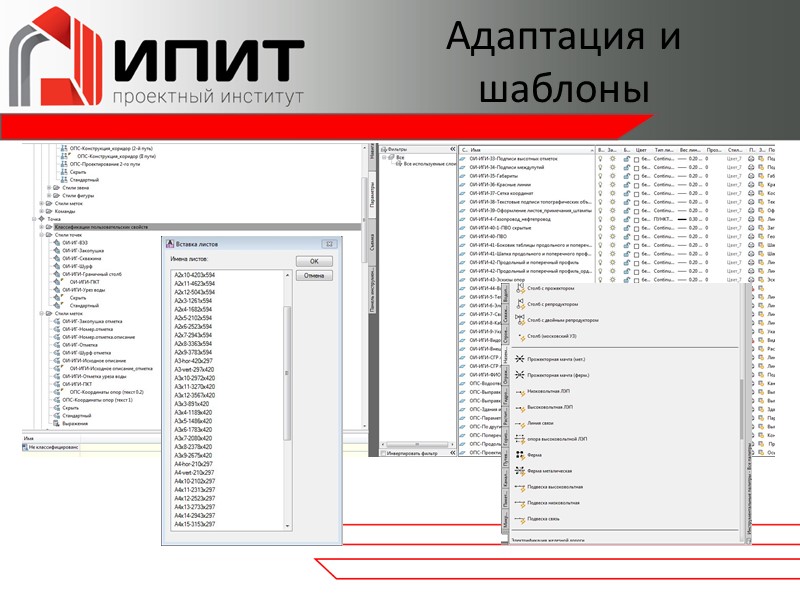Collapse the Стили точек tree node
The height and width of the screenshot is (600, 800).
42,235
